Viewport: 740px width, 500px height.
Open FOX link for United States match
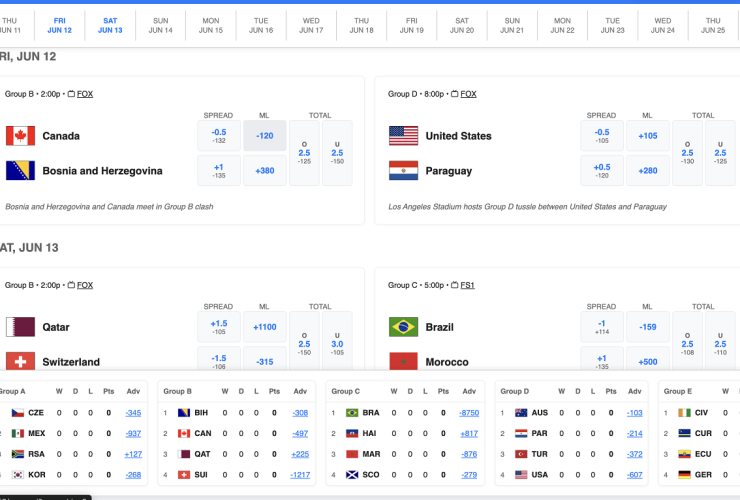click(x=468, y=94)
